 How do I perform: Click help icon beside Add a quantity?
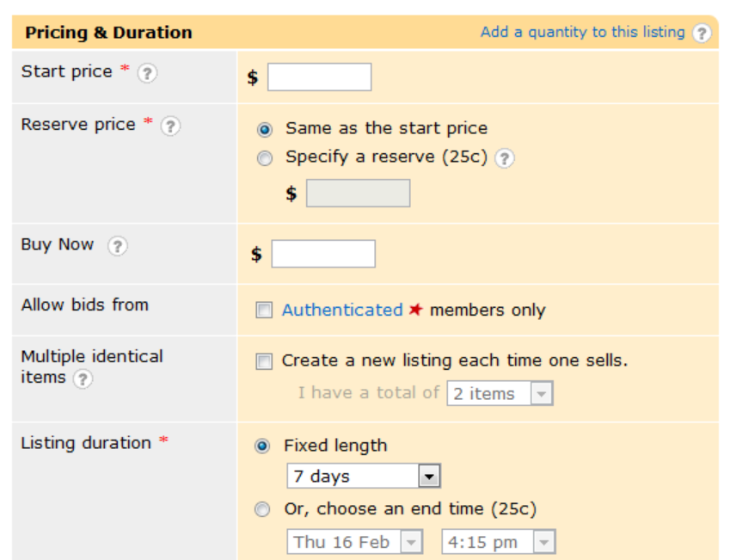click(702, 34)
